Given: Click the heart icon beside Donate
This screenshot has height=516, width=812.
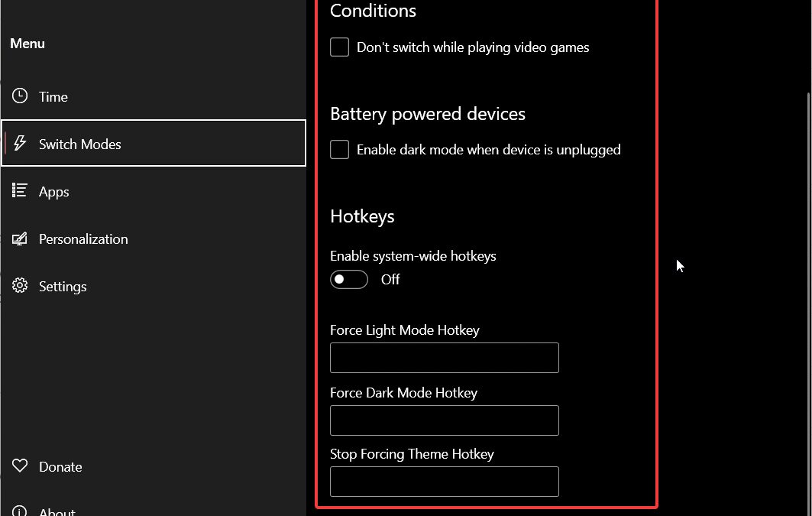Looking at the screenshot, I should point(20,466).
